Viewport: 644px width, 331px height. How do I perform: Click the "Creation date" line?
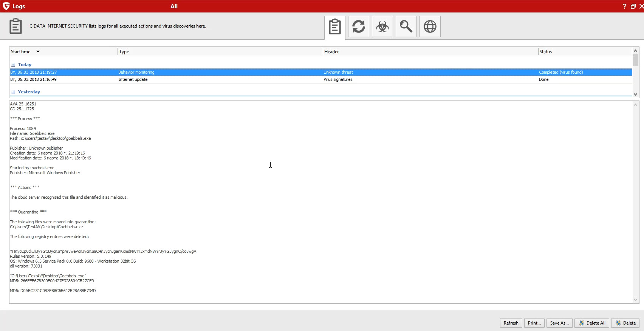[x=47, y=153]
